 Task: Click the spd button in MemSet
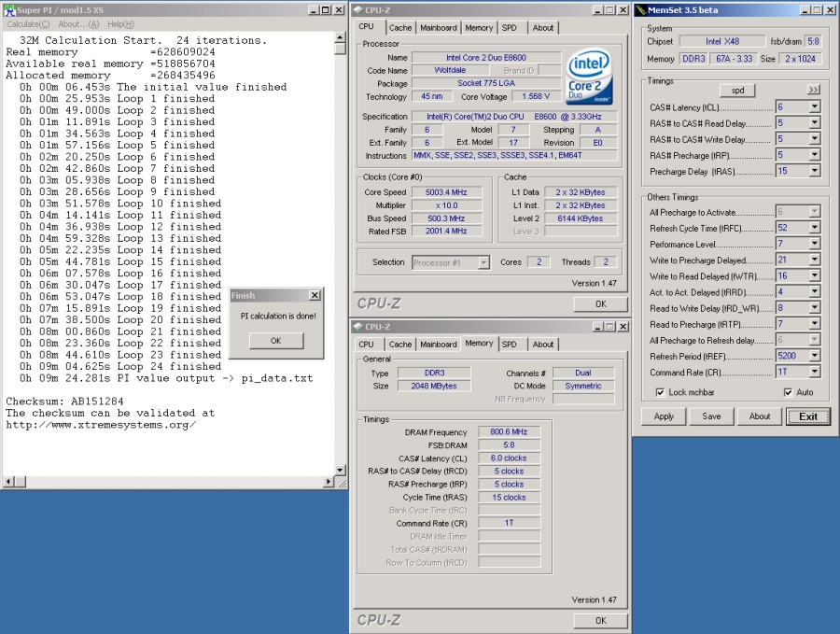point(737,91)
